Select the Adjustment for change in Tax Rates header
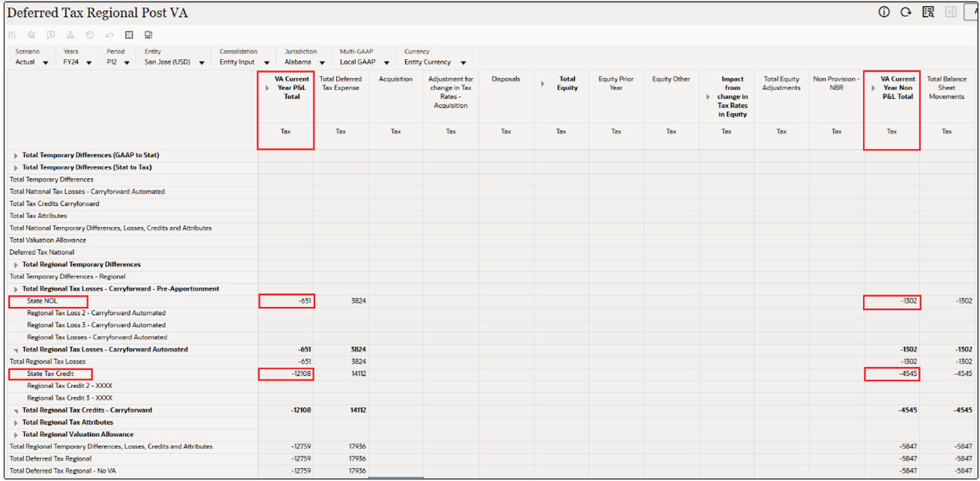Screen dimensions: 980x481 (451, 92)
